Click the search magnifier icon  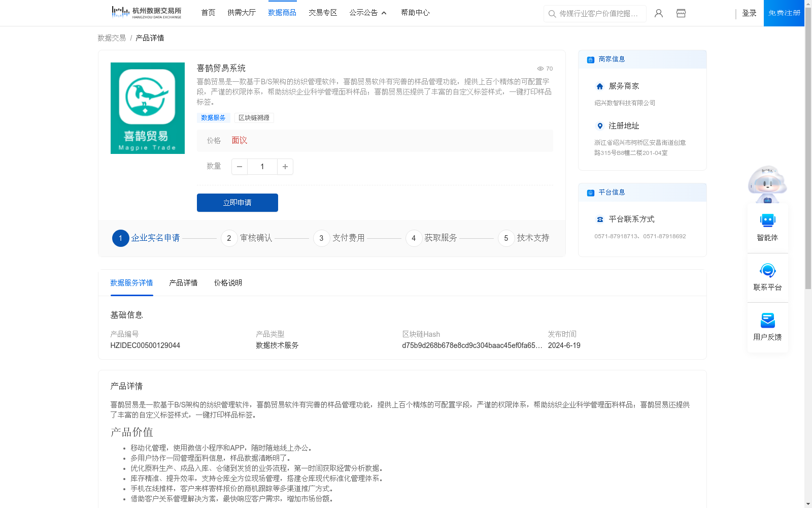[x=552, y=14]
